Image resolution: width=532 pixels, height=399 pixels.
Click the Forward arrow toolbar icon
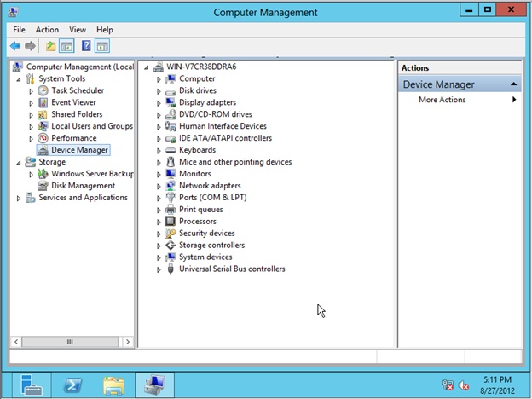click(x=30, y=46)
